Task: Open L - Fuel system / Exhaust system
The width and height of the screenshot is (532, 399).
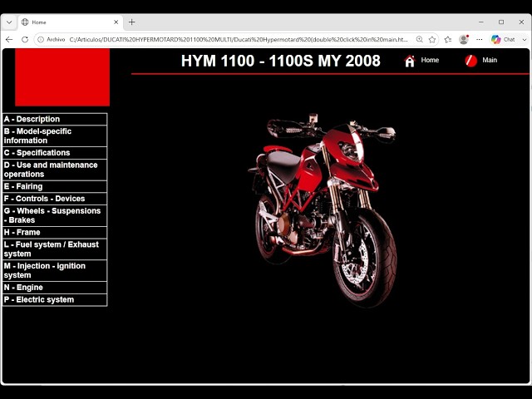Action: (x=55, y=249)
